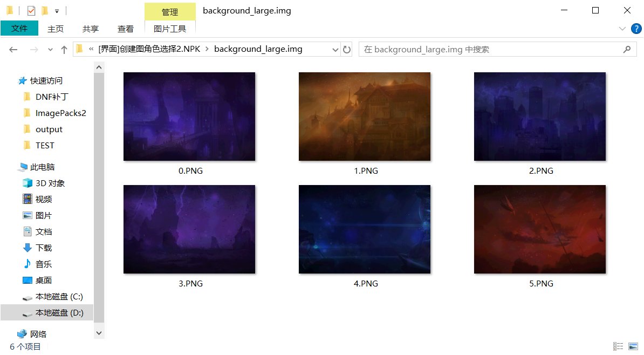Select the 0.PNG thumbnail
Viewport: 644px width, 355px height.
pos(189,117)
